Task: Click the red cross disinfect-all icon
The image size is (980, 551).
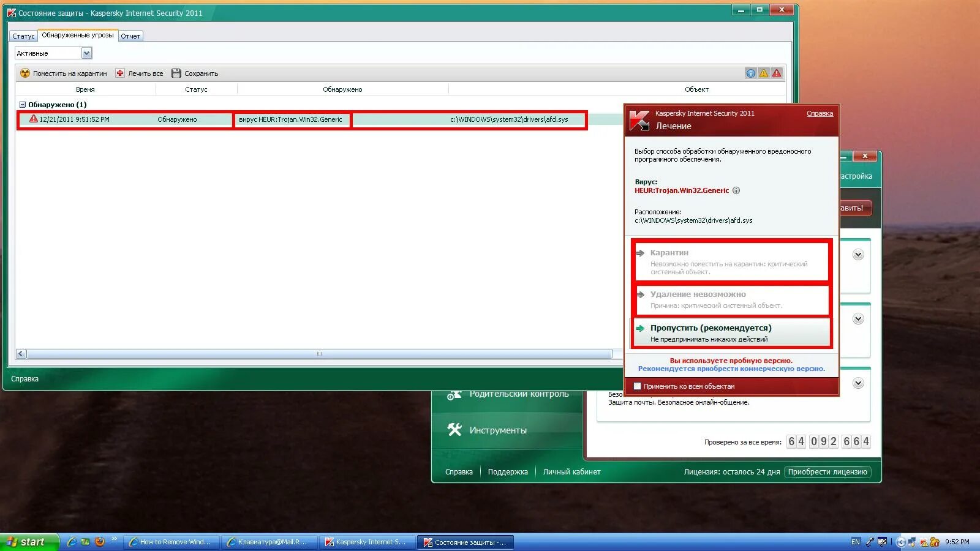Action: tap(120, 73)
